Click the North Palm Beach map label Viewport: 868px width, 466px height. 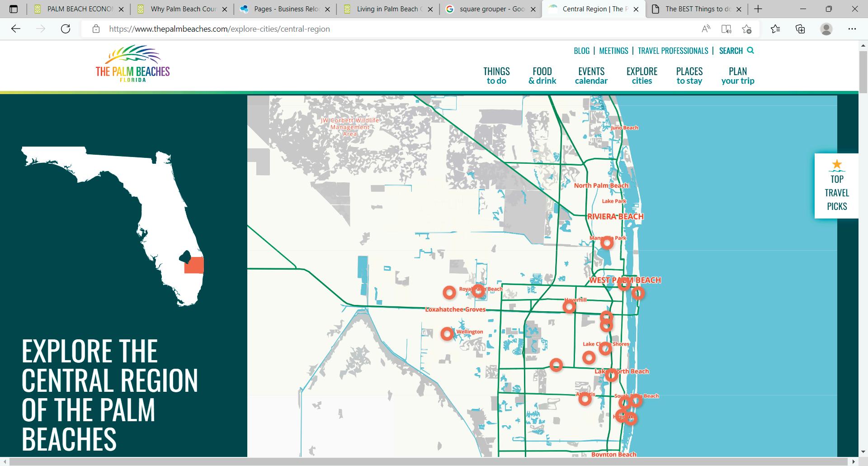601,185
